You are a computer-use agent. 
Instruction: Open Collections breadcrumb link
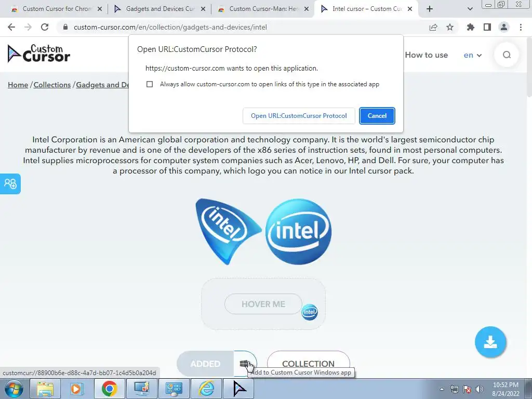(x=52, y=85)
